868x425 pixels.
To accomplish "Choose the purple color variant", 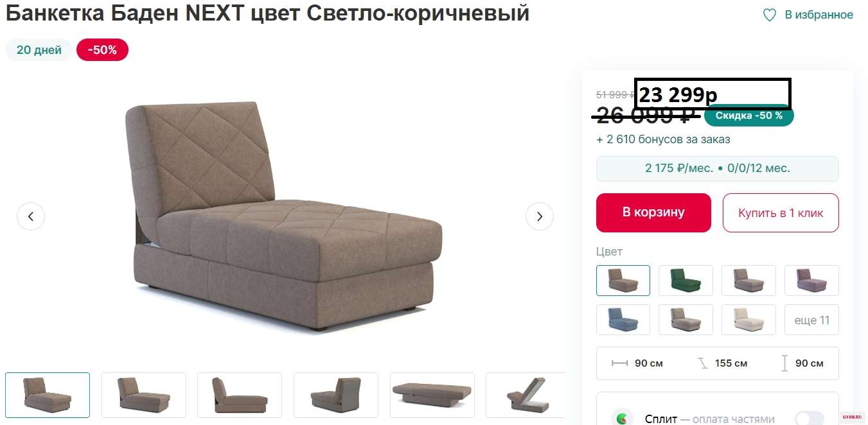I will [x=812, y=281].
